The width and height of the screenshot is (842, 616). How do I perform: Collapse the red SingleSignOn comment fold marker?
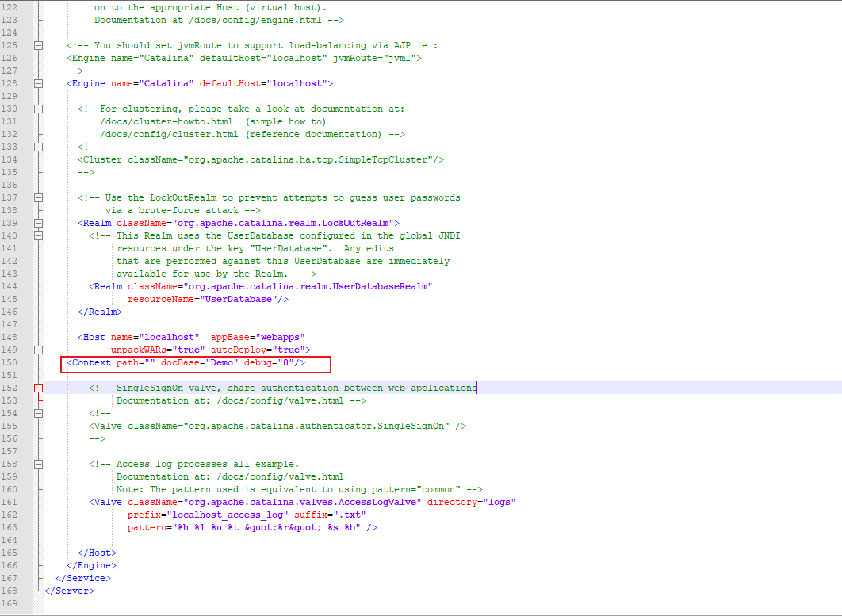point(37,388)
